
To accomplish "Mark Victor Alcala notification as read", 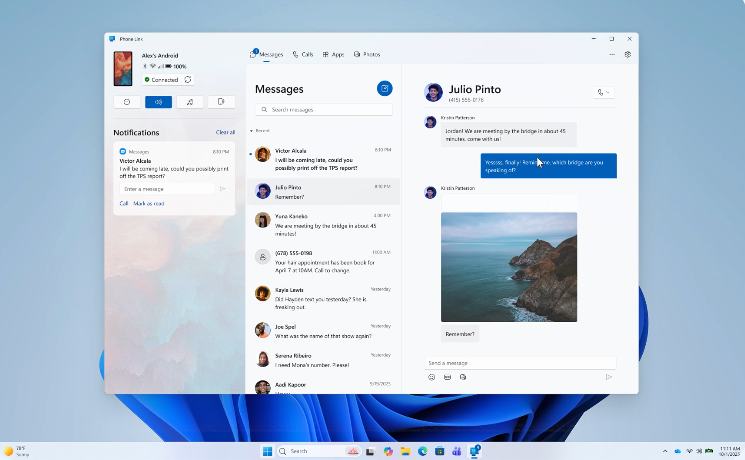I will tap(149, 203).
